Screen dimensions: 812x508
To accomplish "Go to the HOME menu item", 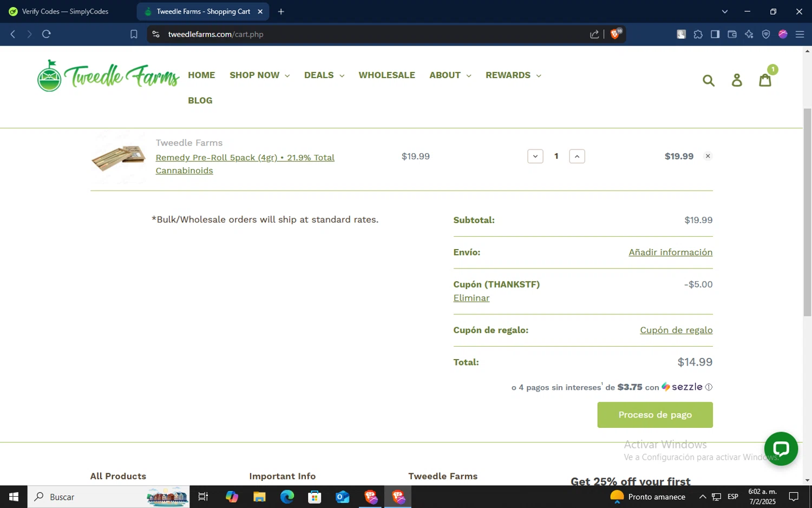I will coord(201,75).
